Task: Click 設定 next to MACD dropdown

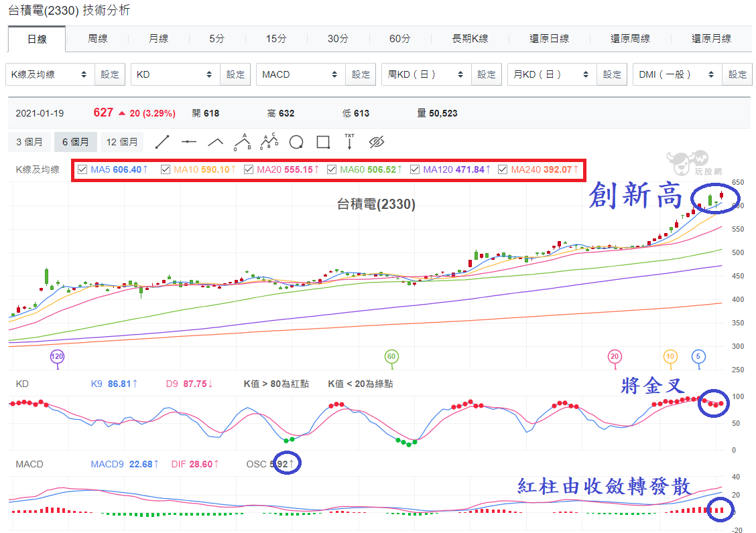Action: (x=361, y=74)
